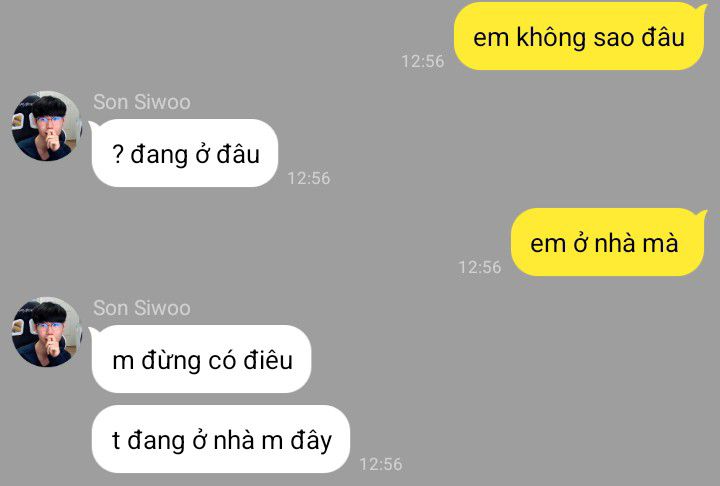Select the "? đang ở đâu" message bubble

[185, 153]
